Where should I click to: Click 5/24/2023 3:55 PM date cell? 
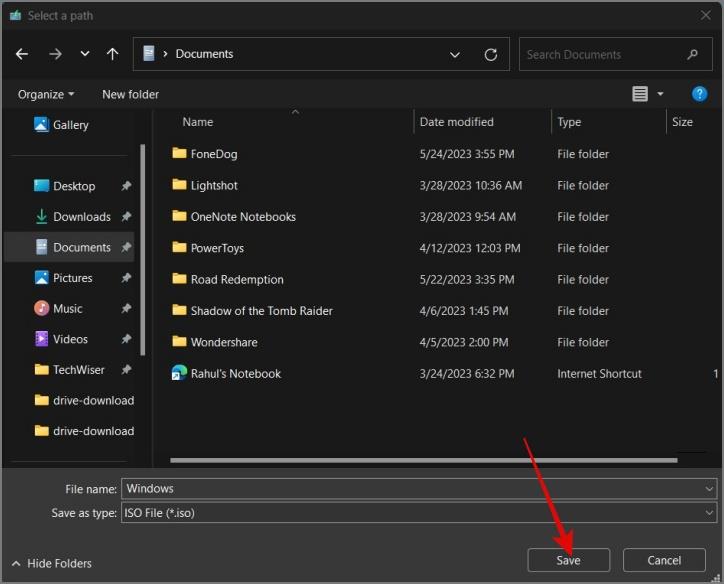point(467,154)
